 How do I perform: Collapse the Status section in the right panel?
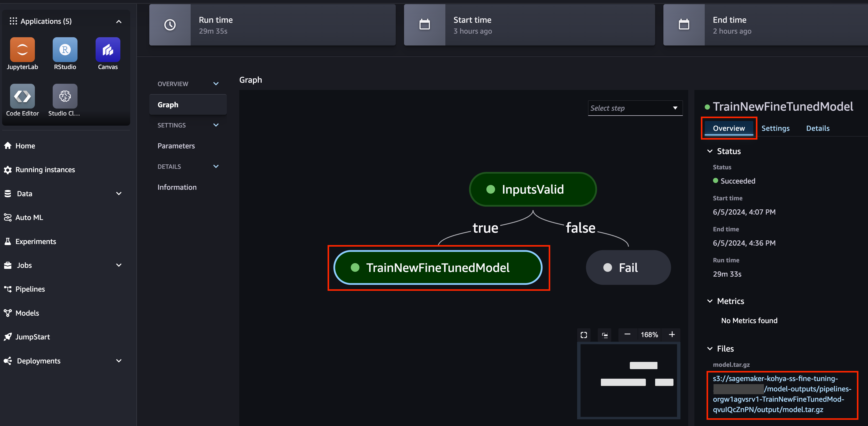[710, 151]
